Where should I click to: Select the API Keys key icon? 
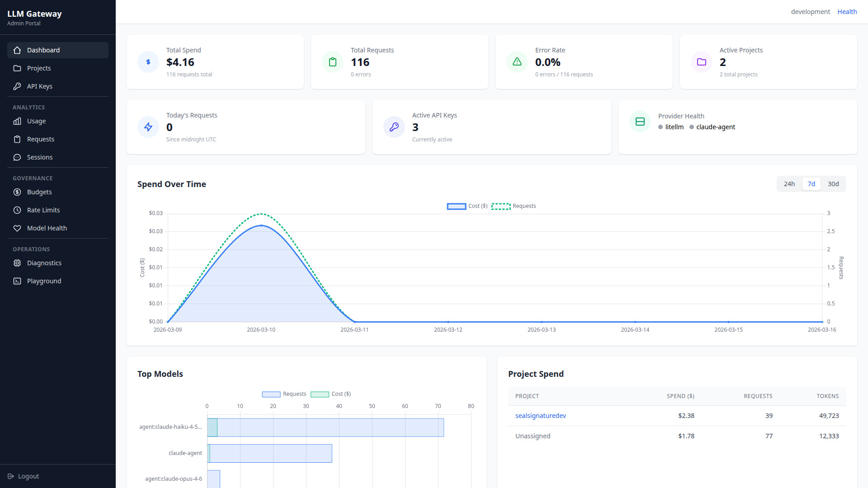click(x=17, y=86)
